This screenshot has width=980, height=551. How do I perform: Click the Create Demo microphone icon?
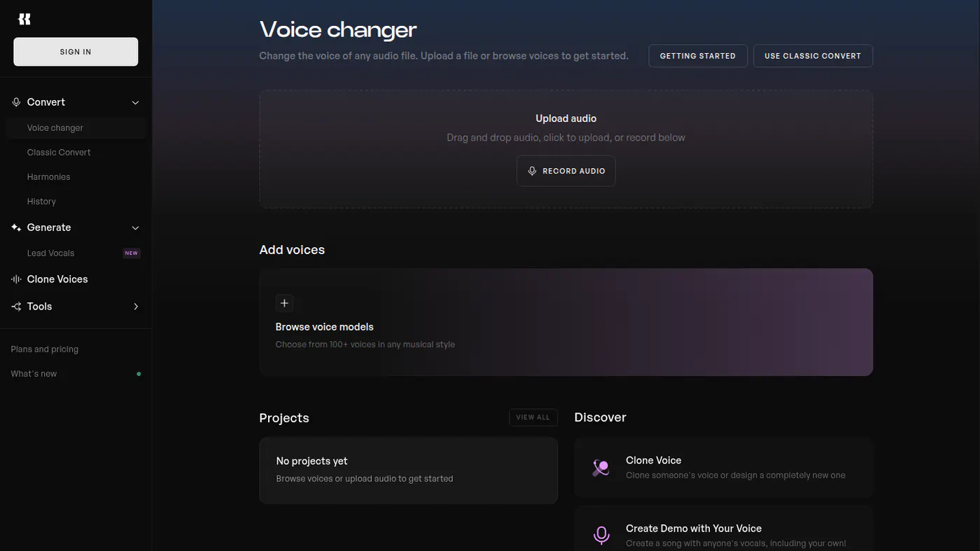click(x=601, y=536)
